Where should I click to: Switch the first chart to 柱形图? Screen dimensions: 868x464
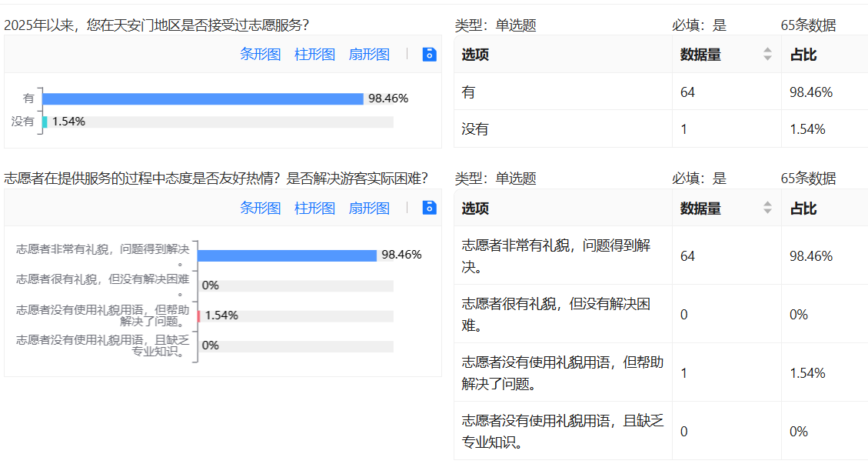pyautogui.click(x=315, y=55)
